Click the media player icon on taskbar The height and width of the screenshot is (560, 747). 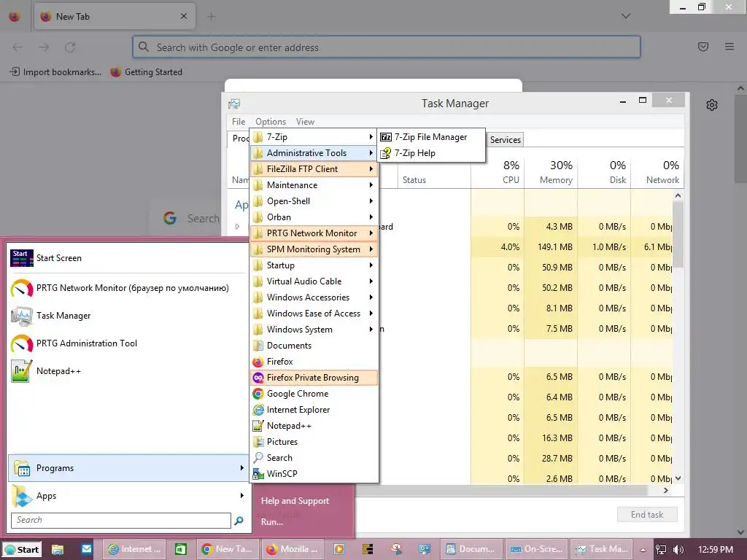pos(339,549)
